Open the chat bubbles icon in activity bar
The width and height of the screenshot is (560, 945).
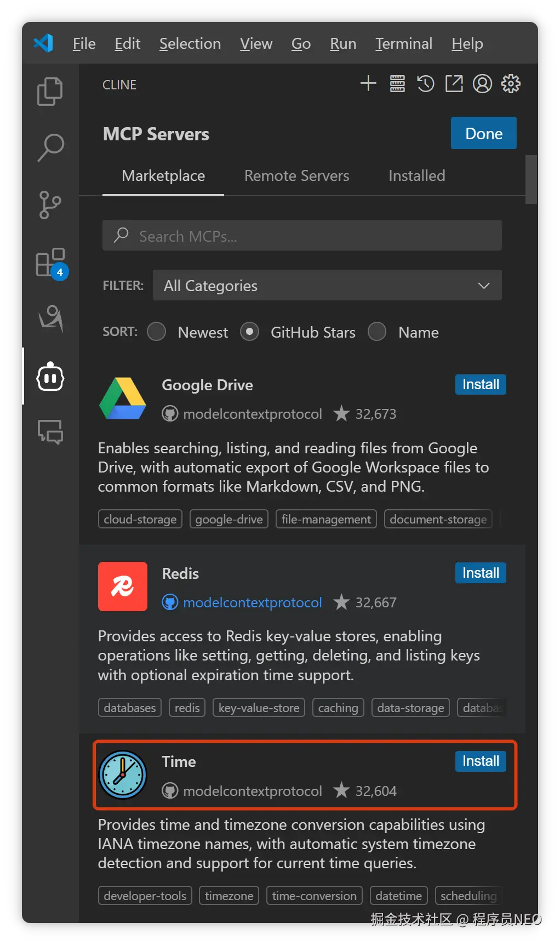tap(50, 432)
